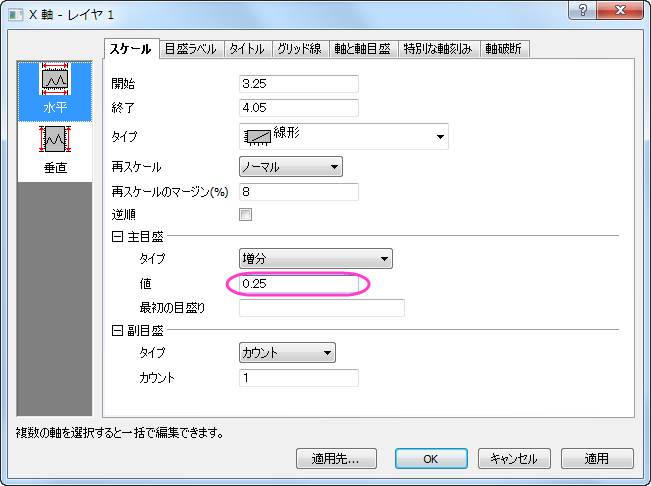
Task: Enable the 逆順 checkbox
Action: 245,215
